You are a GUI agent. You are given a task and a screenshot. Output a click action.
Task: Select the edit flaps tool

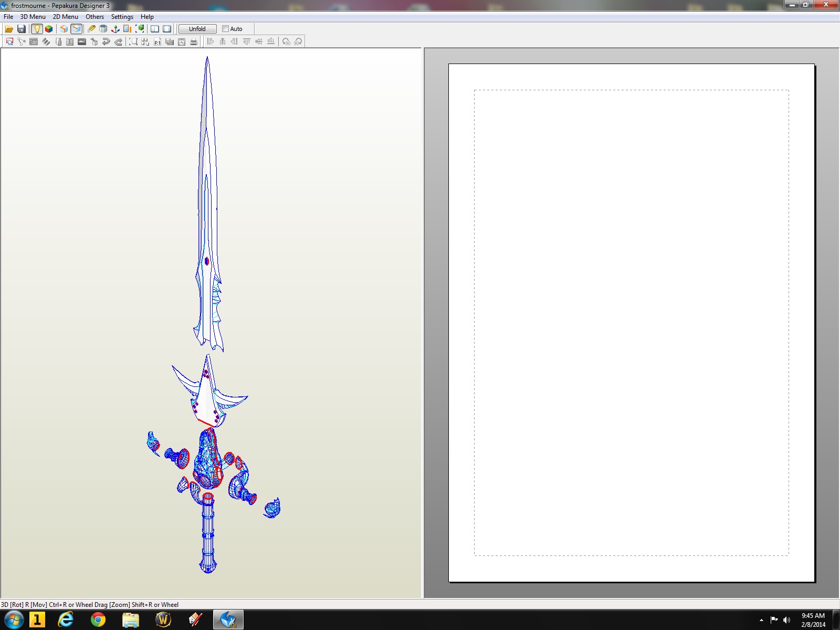pos(34,41)
